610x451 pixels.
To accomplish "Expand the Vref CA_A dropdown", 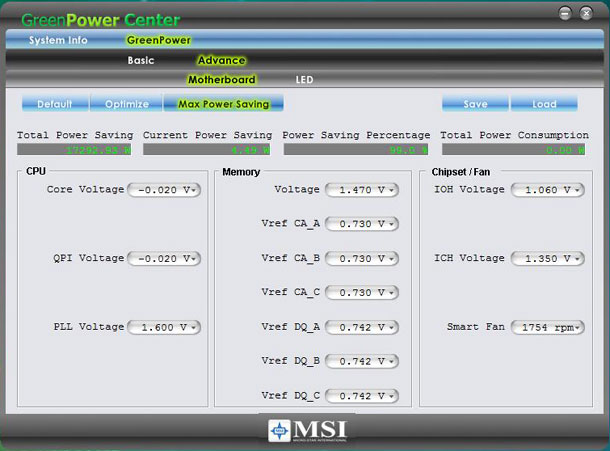I will (x=362, y=224).
